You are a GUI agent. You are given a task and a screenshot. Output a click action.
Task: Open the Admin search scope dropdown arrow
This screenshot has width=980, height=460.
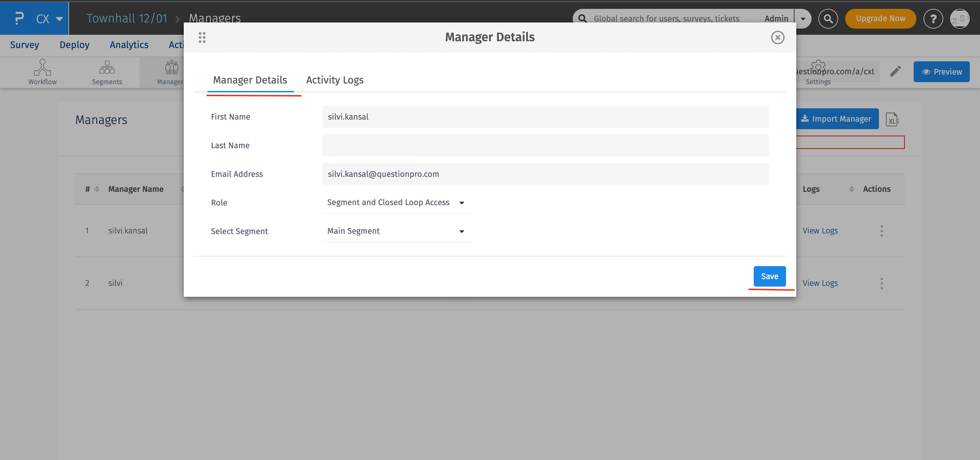(x=803, y=19)
